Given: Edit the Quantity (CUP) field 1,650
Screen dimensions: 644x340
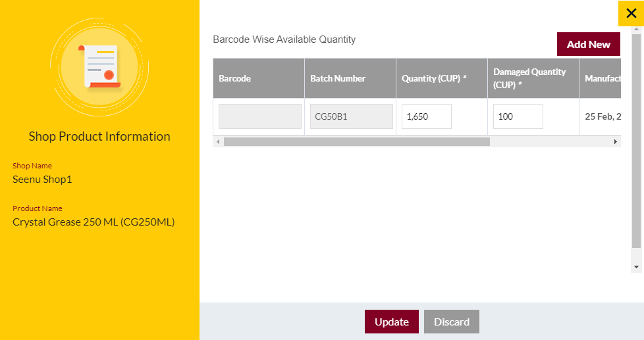Looking at the screenshot, I should tap(426, 116).
